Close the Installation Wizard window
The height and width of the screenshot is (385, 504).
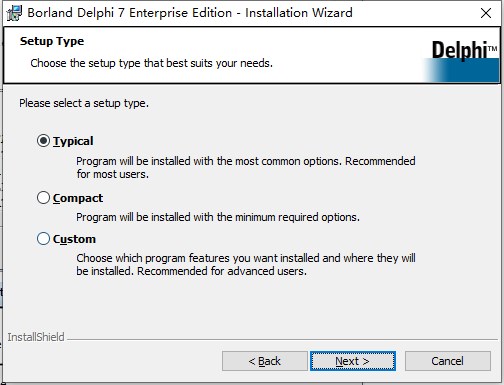click(x=486, y=13)
